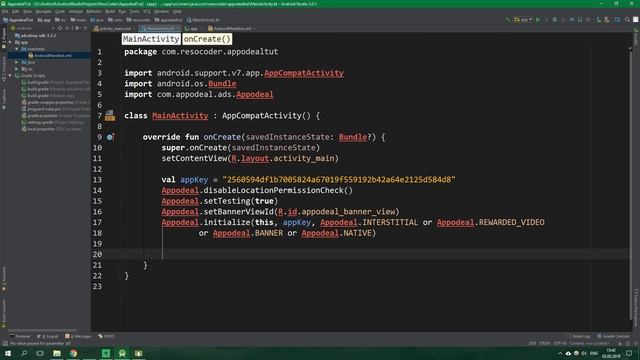Click the Make Project hammer icon
This screenshot has height=360, width=640.
[508, 20]
